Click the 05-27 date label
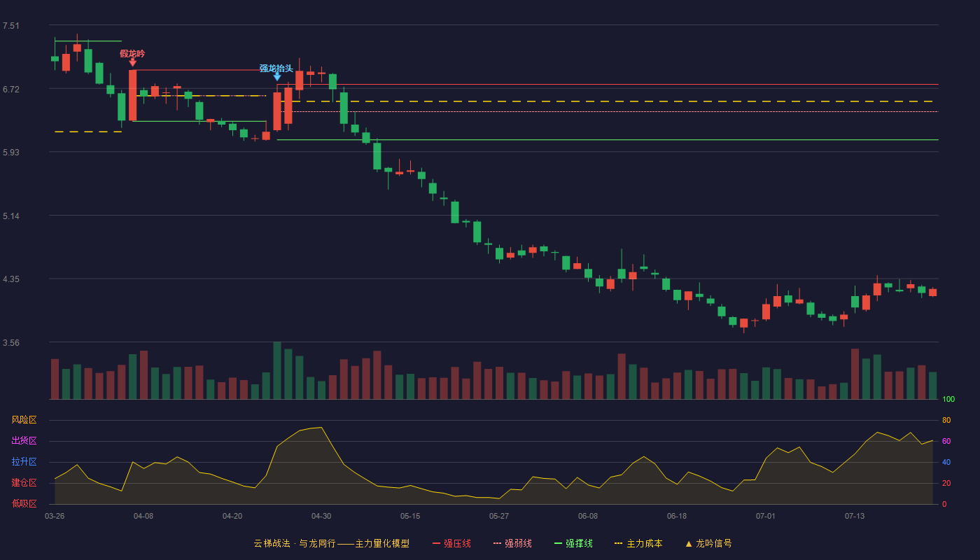This screenshot has height=560, width=980. tap(499, 516)
